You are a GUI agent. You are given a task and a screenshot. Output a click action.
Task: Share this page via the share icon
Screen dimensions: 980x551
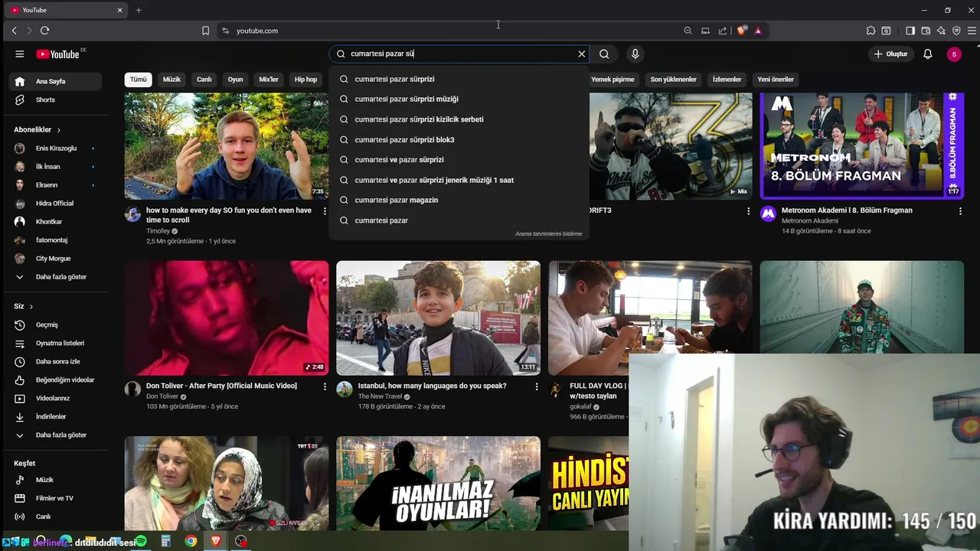coord(723,31)
